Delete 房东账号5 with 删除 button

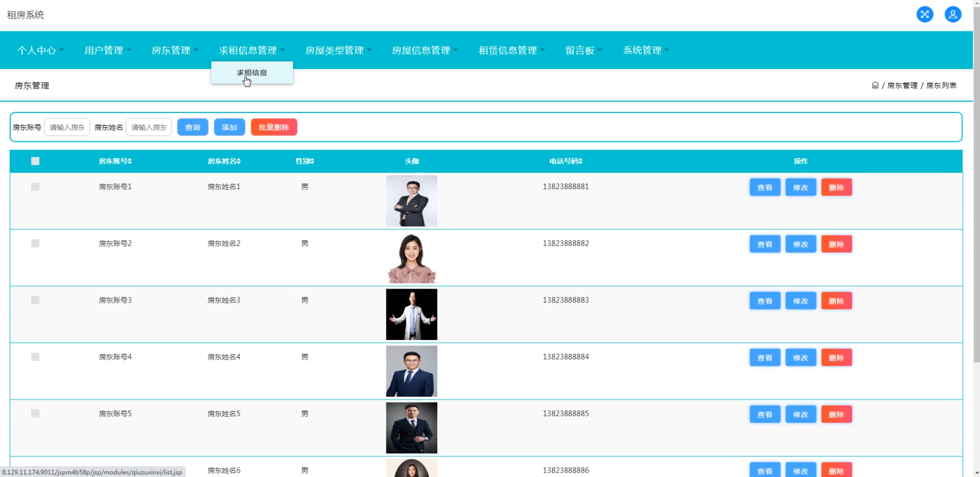click(836, 414)
